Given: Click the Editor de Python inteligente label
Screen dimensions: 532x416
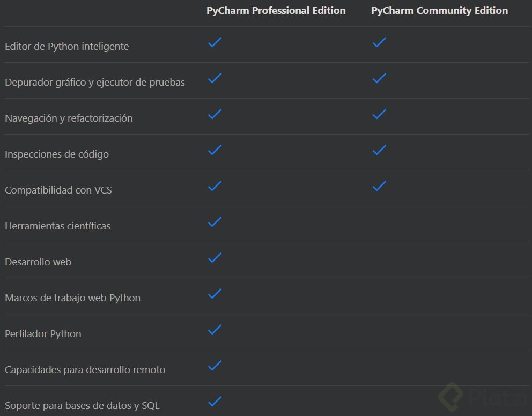Looking at the screenshot, I should tap(67, 46).
